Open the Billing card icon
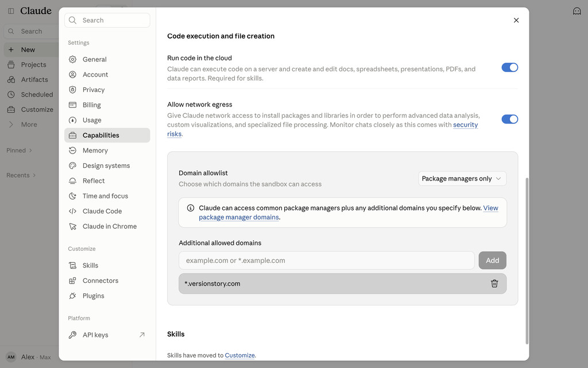588x368 pixels. coord(73,105)
